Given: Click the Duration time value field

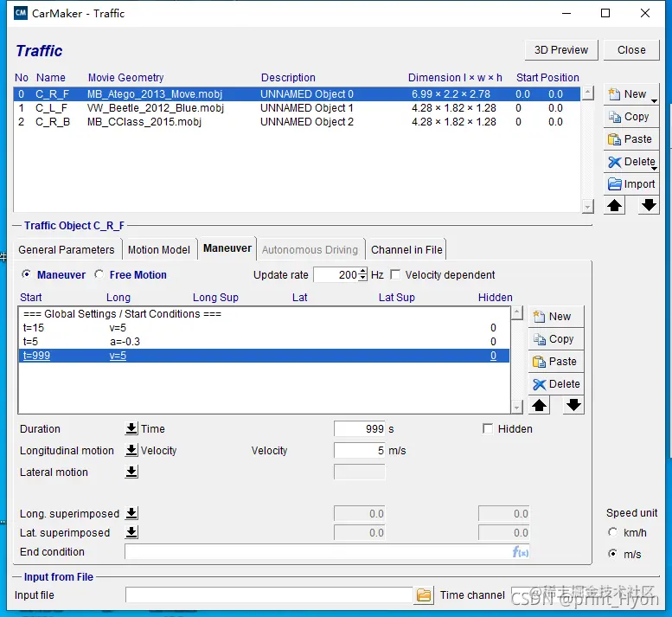Looking at the screenshot, I should [360, 428].
